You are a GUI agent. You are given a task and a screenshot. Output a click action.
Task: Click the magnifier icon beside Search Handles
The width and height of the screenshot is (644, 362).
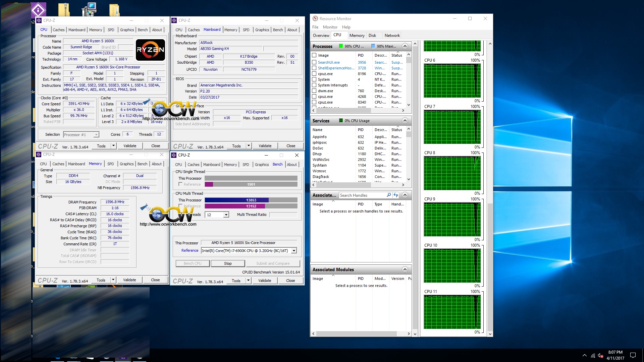(x=389, y=195)
